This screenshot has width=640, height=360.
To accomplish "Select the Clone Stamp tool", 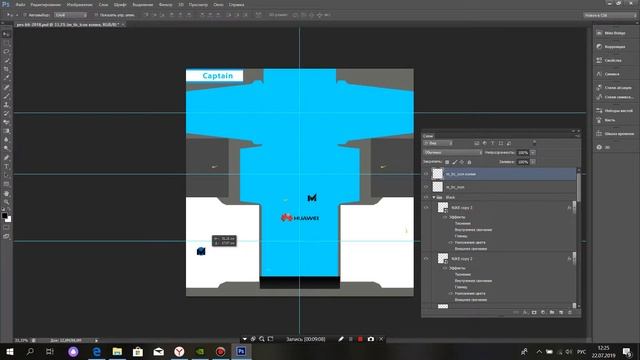I will [x=6, y=104].
